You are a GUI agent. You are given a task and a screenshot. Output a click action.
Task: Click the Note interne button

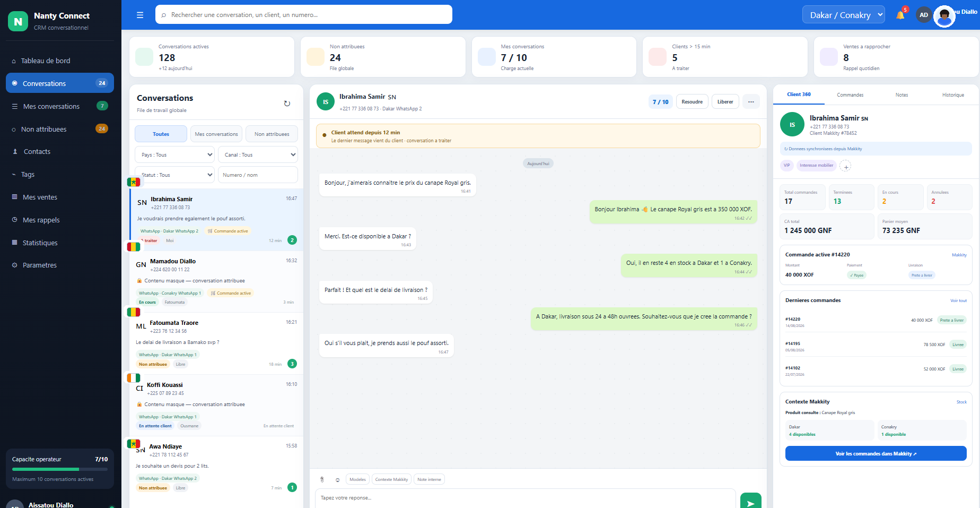[x=429, y=479]
